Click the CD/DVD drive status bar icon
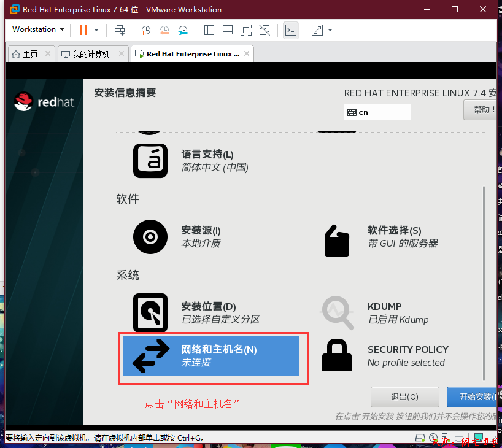 [433, 438]
